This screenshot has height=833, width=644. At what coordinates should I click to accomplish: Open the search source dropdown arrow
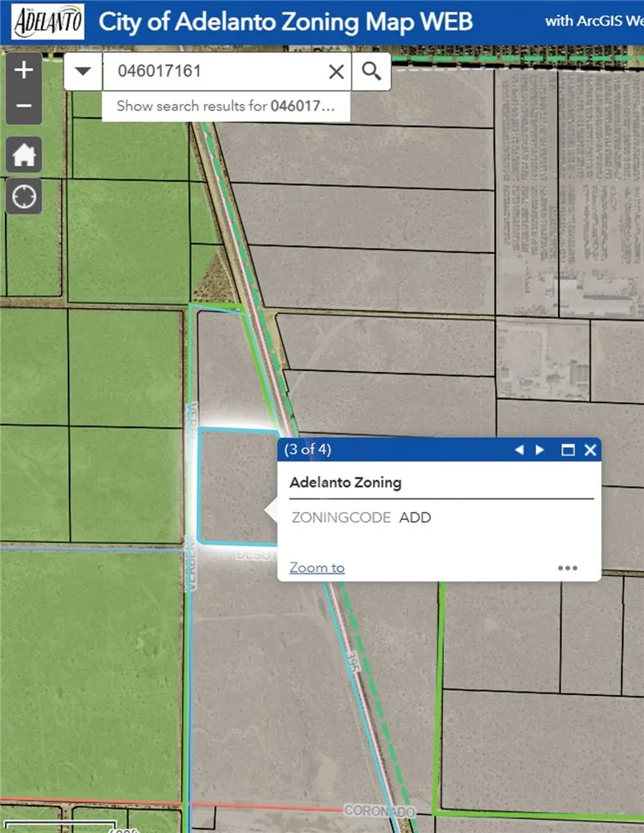(x=83, y=72)
